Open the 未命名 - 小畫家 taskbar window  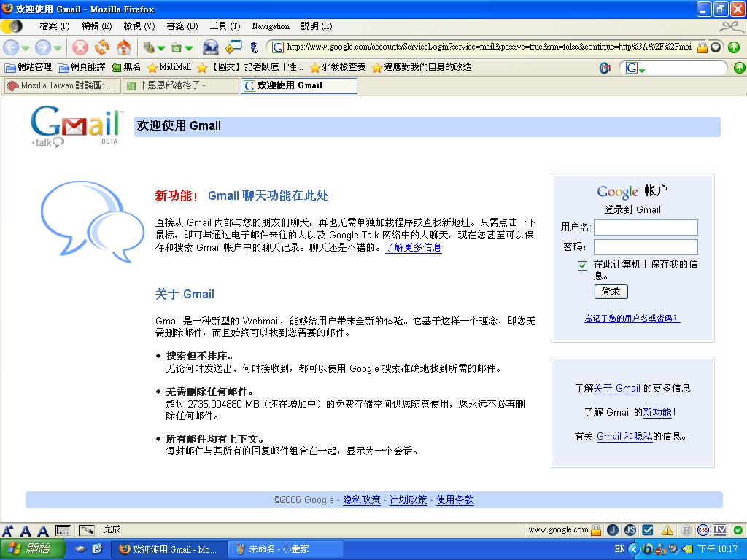click(x=278, y=549)
